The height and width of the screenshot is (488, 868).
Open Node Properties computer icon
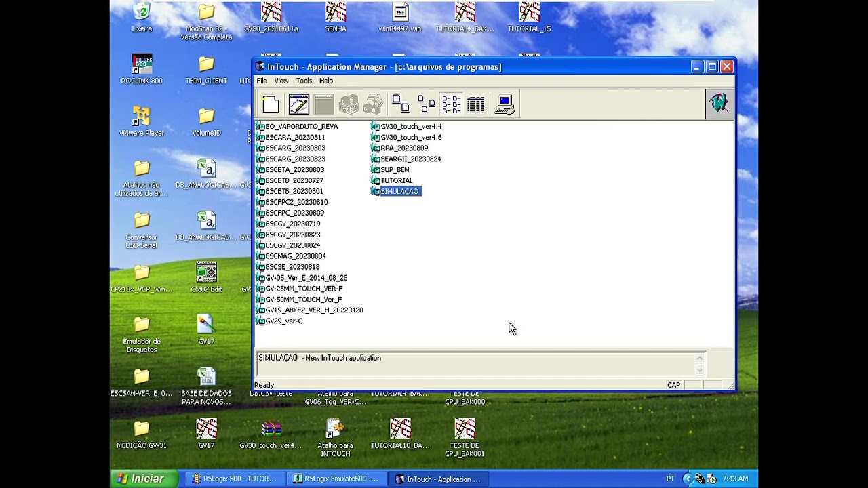point(505,104)
